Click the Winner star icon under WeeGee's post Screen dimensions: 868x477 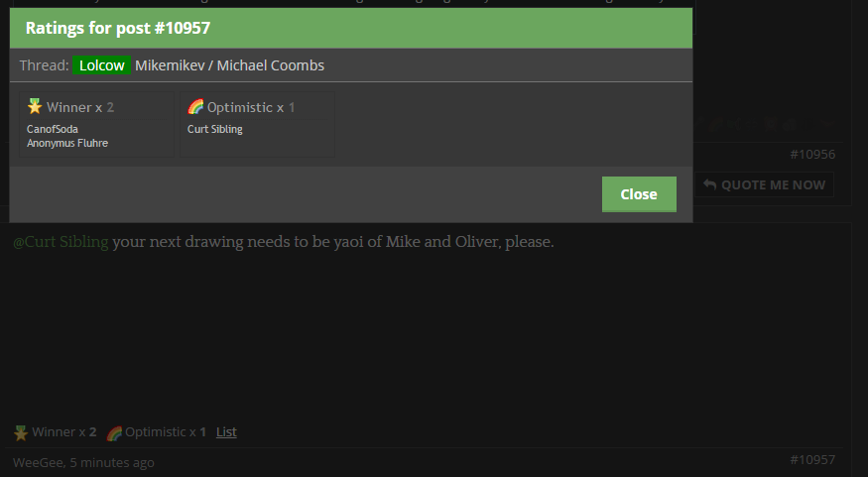pyautogui.click(x=21, y=432)
